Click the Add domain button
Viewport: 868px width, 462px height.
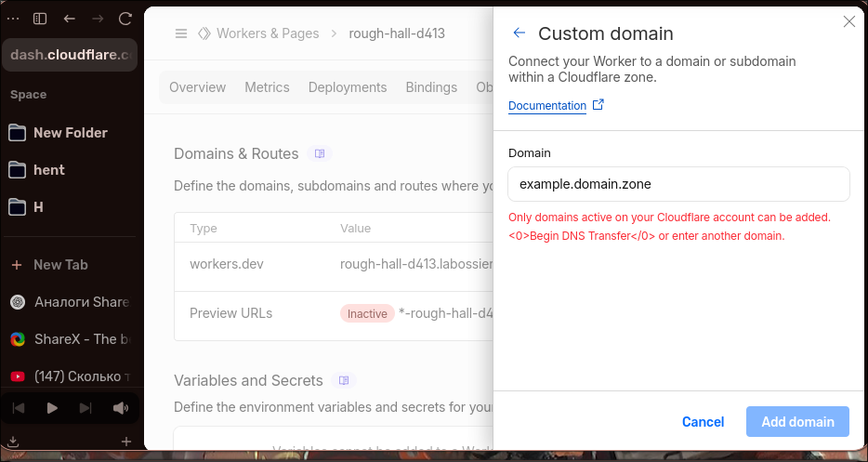click(x=797, y=422)
